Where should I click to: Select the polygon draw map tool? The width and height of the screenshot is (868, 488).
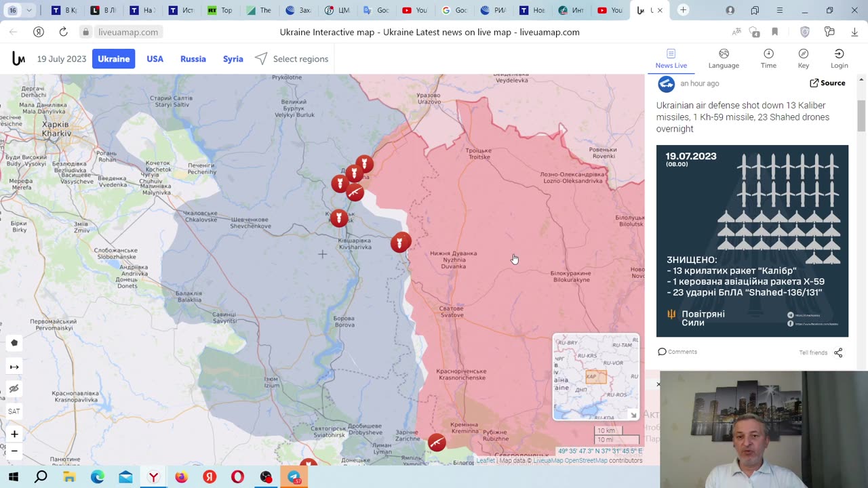(14, 343)
